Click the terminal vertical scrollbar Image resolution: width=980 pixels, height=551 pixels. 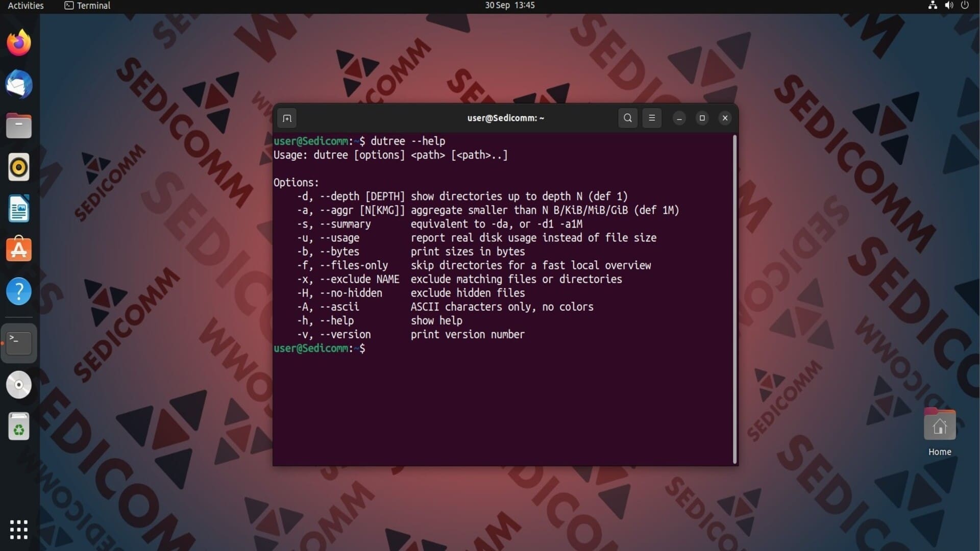tap(735, 299)
